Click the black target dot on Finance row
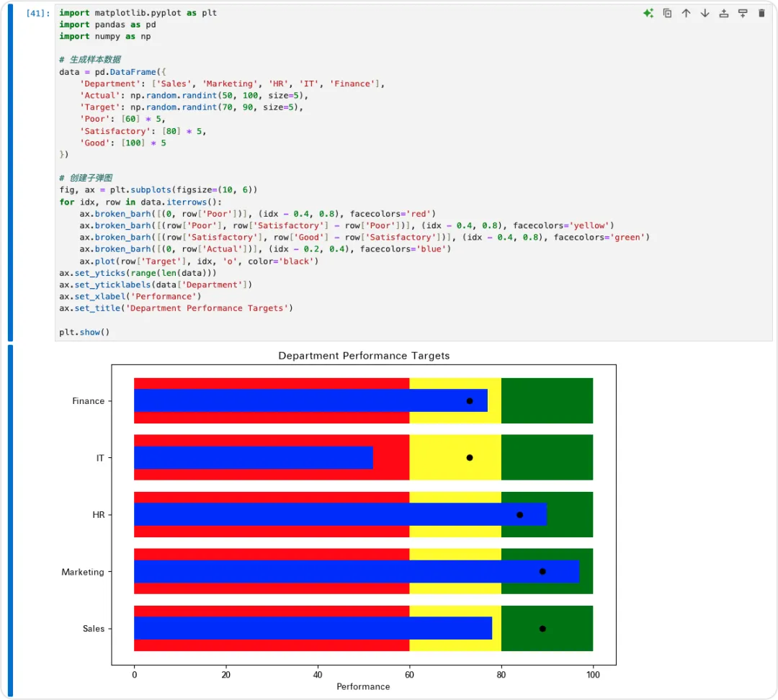The width and height of the screenshot is (778, 700). pos(470,401)
